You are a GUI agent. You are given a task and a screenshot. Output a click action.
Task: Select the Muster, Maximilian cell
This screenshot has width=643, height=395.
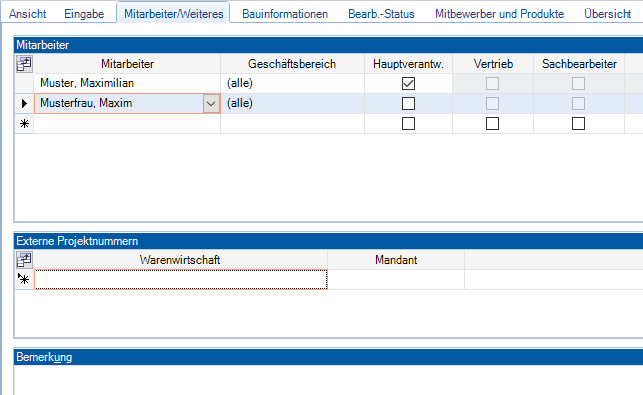(127, 84)
